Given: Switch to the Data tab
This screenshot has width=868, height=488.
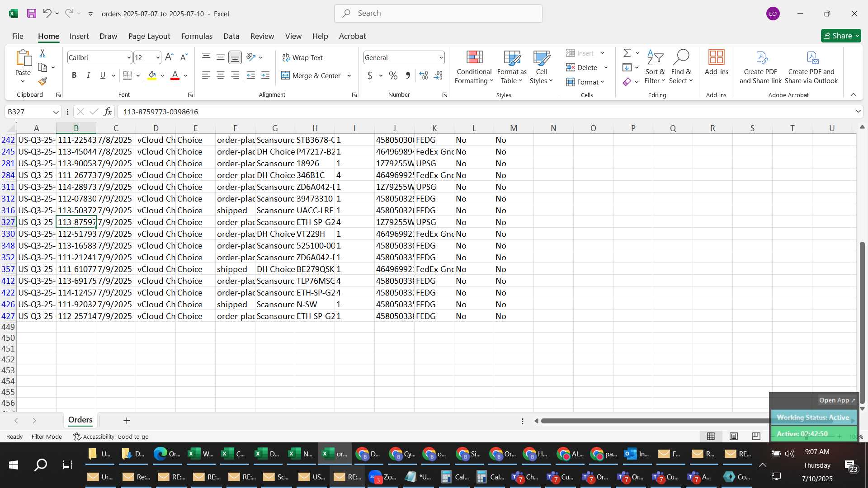Looking at the screenshot, I should tap(231, 36).
